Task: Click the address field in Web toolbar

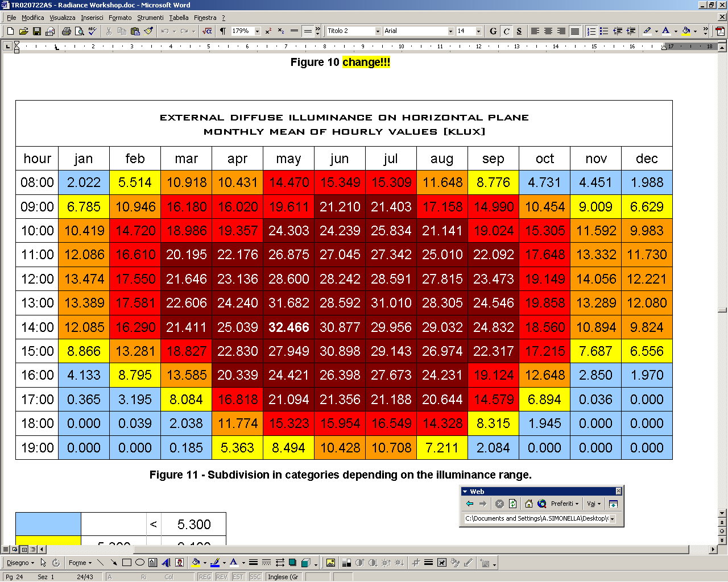Action: [x=536, y=518]
